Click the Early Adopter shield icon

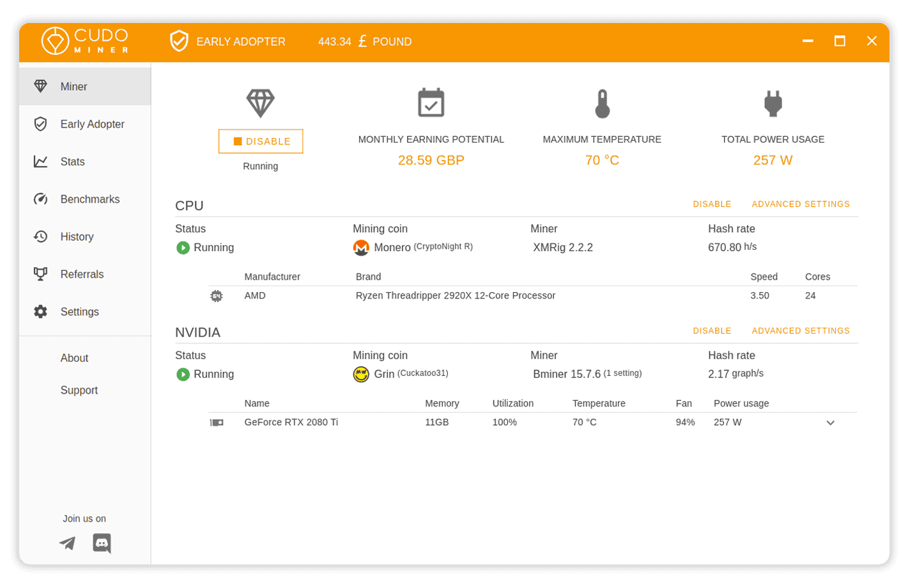pos(40,123)
